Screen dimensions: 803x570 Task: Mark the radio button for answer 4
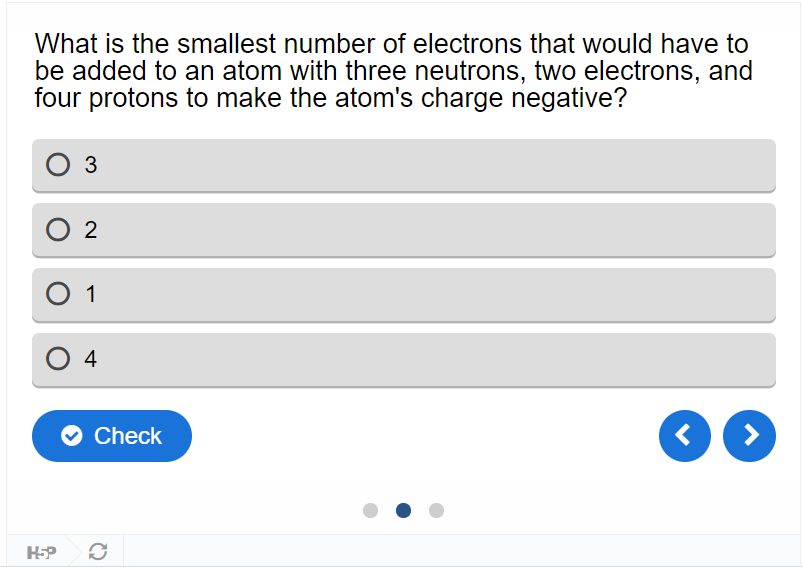point(58,358)
